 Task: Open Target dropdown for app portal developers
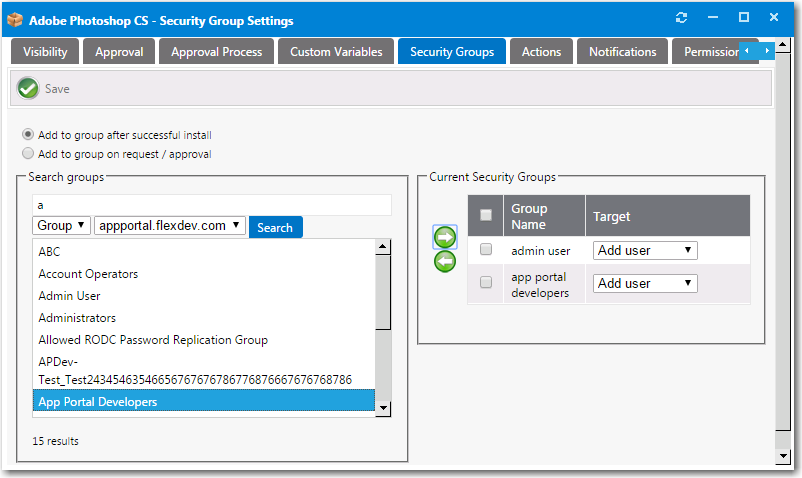[x=645, y=283]
